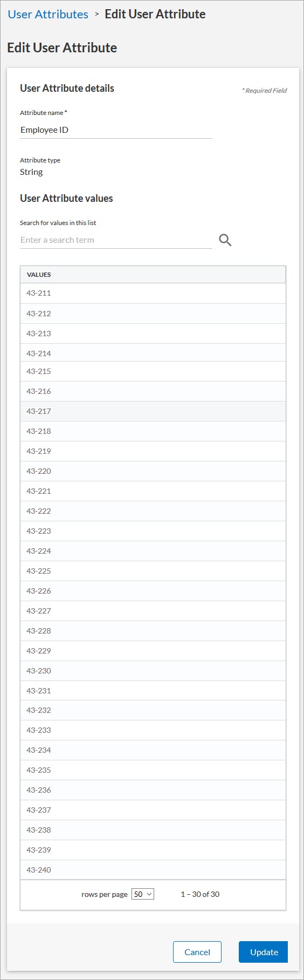Select the value row 43-211
Image resolution: width=304 pixels, height=980 pixels.
click(x=153, y=293)
